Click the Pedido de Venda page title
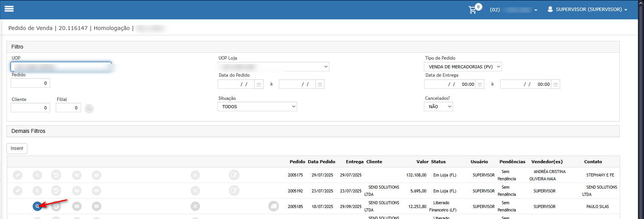Image resolution: width=644 pixels, height=219 pixels. [30, 28]
